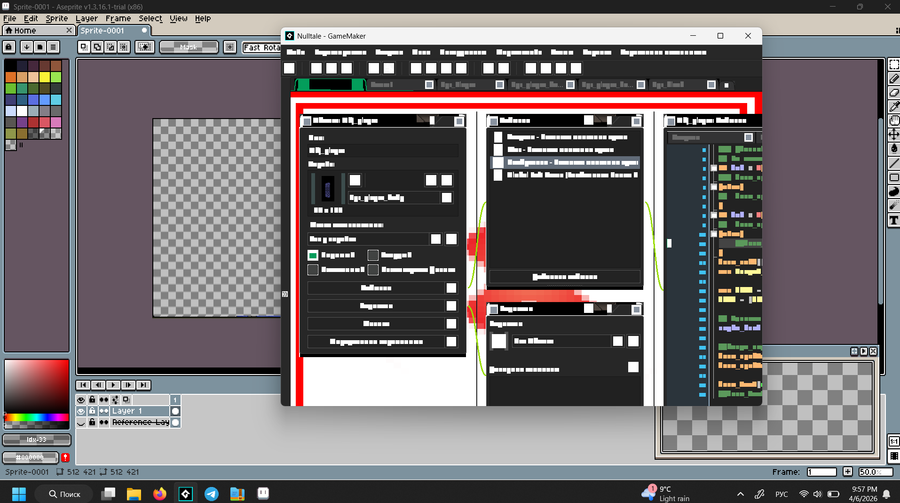Open the palette options menu button
The width and height of the screenshot is (900, 503).
(53, 47)
